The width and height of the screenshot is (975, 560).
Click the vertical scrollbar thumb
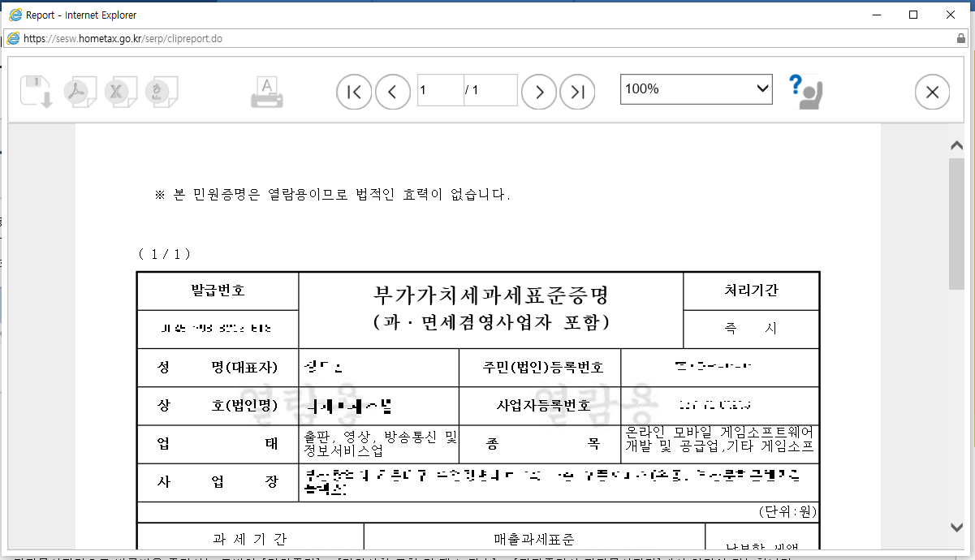click(x=956, y=223)
